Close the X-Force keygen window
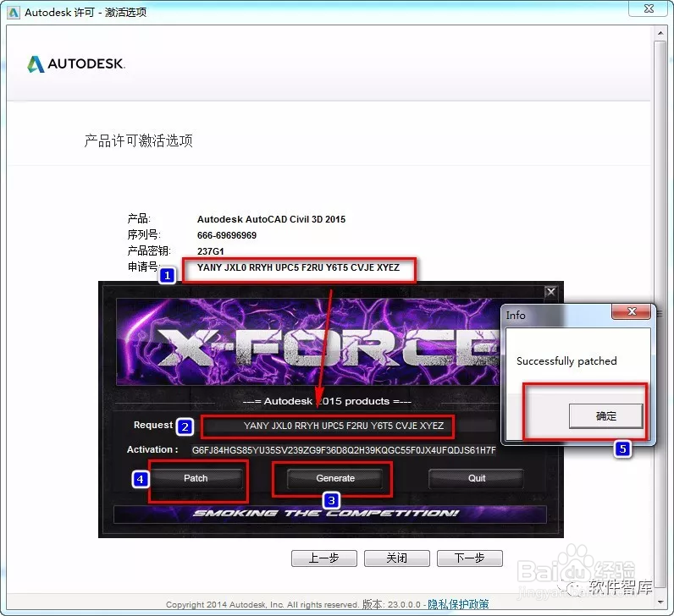Screen dimensions: 674x616 [550, 293]
